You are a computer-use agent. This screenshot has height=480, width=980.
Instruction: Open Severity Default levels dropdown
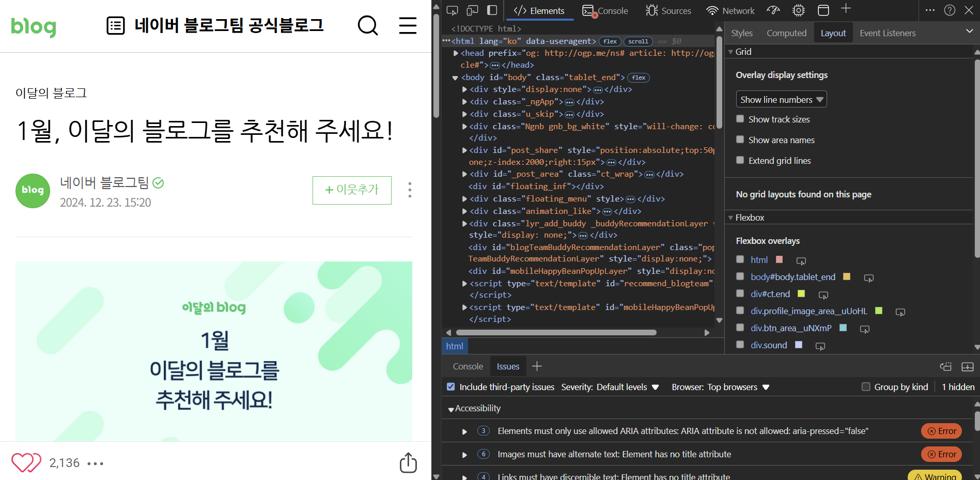click(628, 387)
